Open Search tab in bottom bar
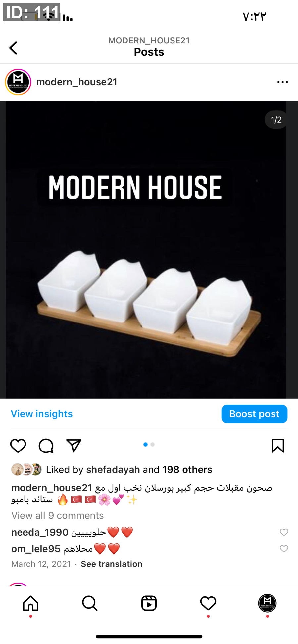The width and height of the screenshot is (298, 644). 90,603
